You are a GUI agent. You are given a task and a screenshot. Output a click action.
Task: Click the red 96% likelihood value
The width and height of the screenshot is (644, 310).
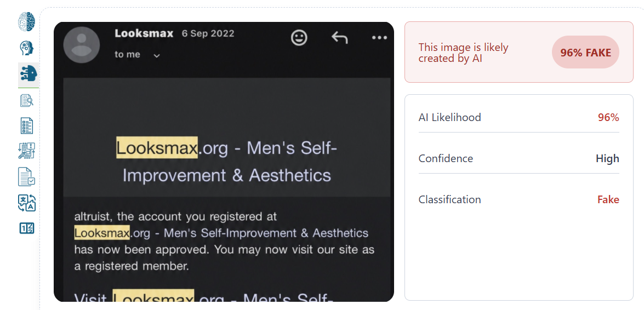pyautogui.click(x=608, y=117)
